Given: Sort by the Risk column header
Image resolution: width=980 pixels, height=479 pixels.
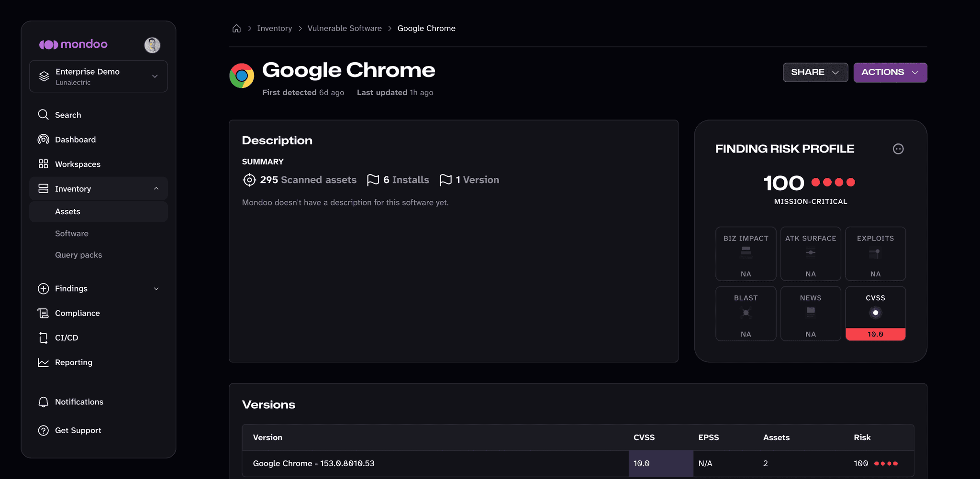Looking at the screenshot, I should click(x=862, y=437).
